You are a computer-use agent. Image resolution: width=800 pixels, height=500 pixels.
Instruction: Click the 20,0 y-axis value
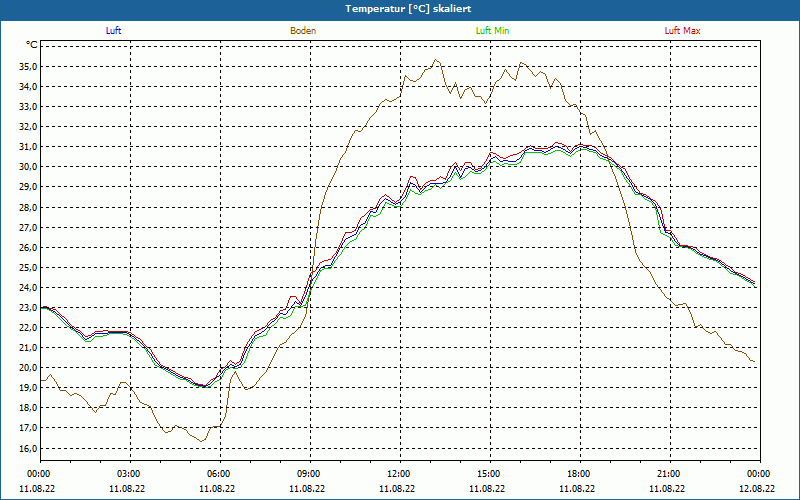coord(28,368)
